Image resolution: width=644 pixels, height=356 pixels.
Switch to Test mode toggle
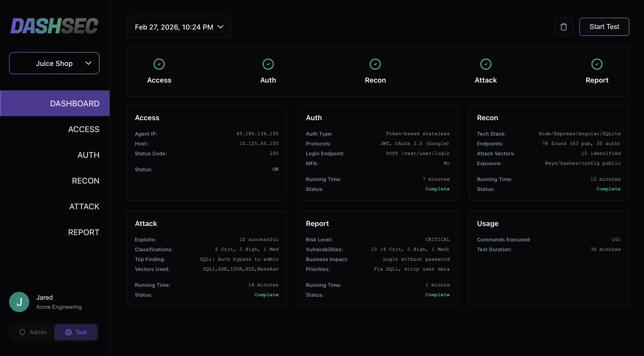76,332
